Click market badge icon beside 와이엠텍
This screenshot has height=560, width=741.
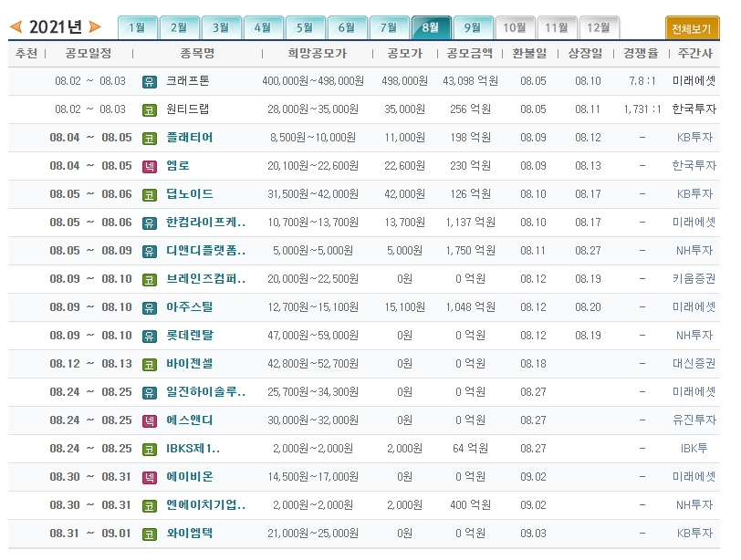click(x=150, y=534)
